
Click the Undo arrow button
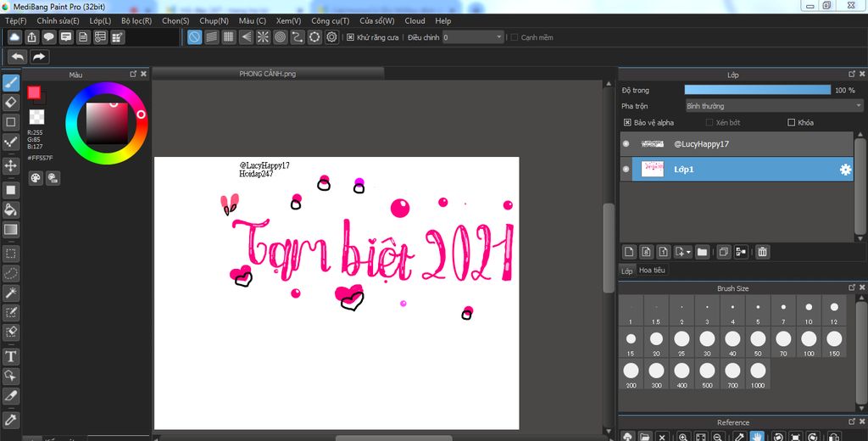coord(19,57)
